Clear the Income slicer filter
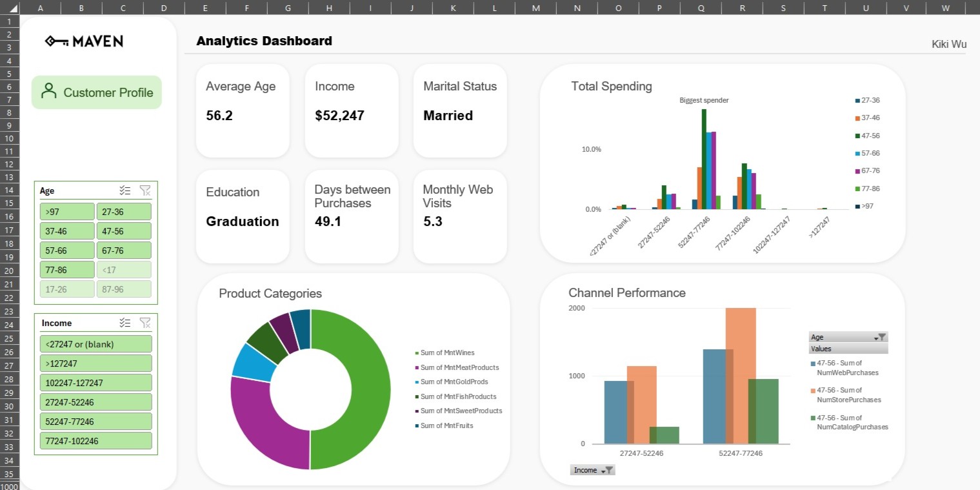The height and width of the screenshot is (490, 980). (145, 323)
